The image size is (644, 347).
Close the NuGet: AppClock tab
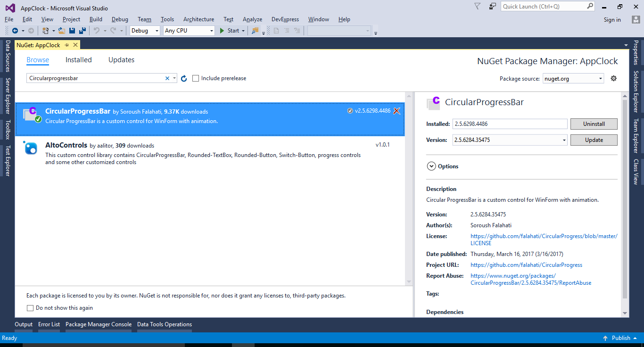[75, 45]
